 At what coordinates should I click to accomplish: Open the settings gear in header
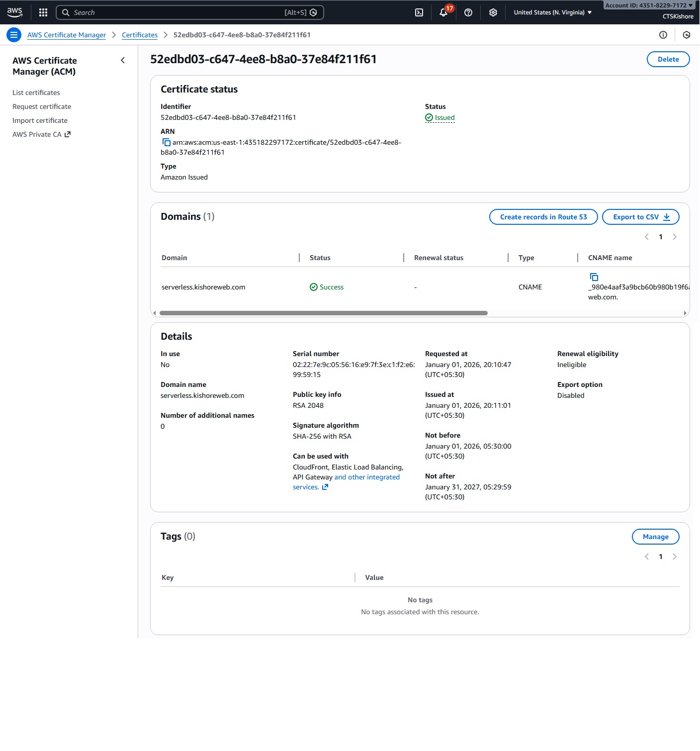pos(493,12)
